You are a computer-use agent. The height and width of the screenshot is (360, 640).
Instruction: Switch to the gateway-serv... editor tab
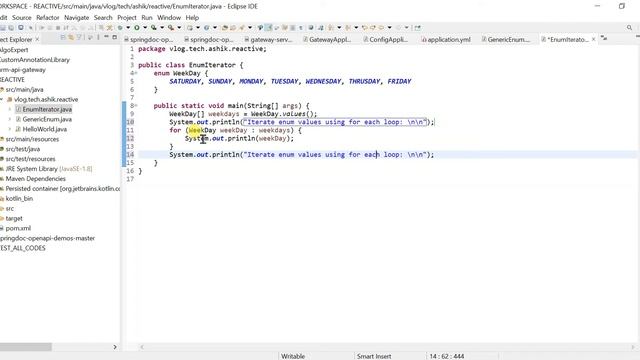[x=268, y=40]
